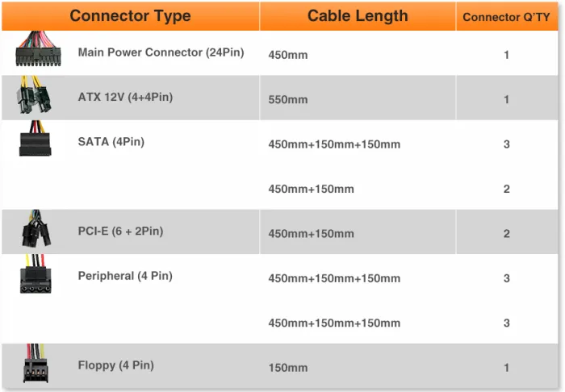Select the 450mm length of Main Power row
The width and height of the screenshot is (565, 392).
(x=288, y=56)
